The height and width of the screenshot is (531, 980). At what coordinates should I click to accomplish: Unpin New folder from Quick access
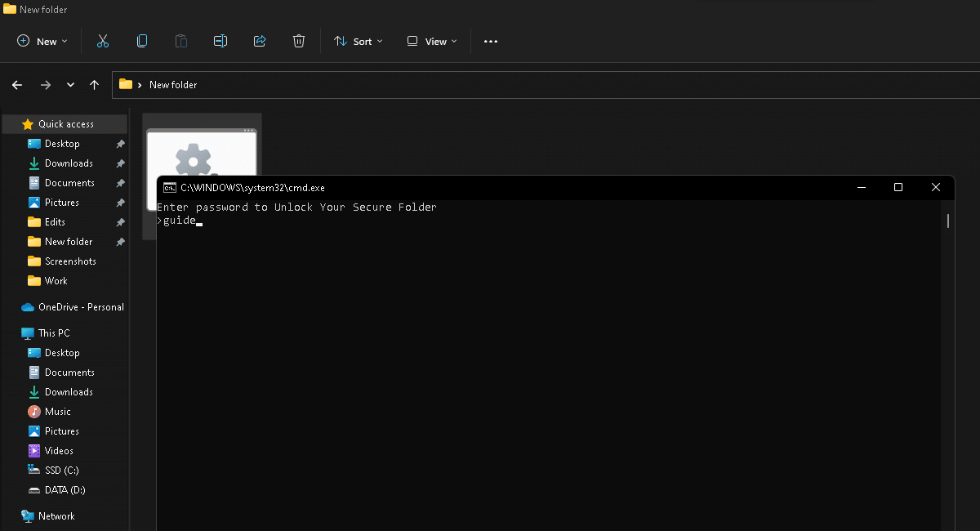pyautogui.click(x=119, y=241)
